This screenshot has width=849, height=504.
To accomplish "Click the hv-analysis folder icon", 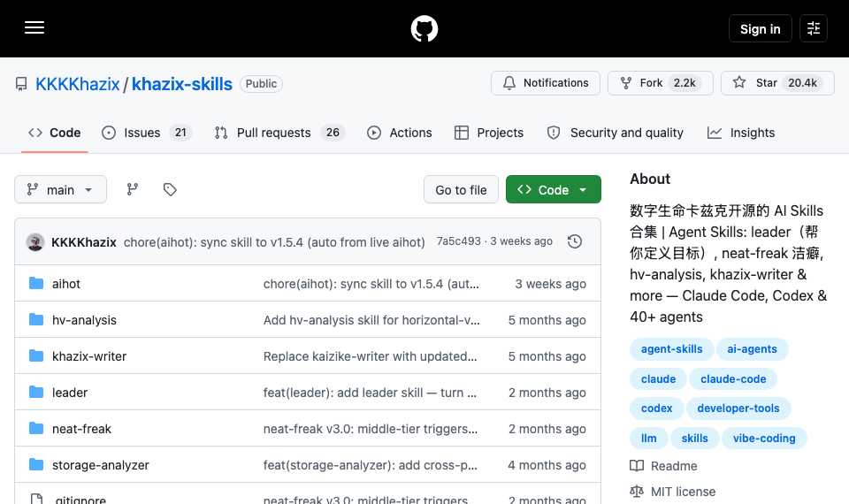I will pyautogui.click(x=36, y=319).
